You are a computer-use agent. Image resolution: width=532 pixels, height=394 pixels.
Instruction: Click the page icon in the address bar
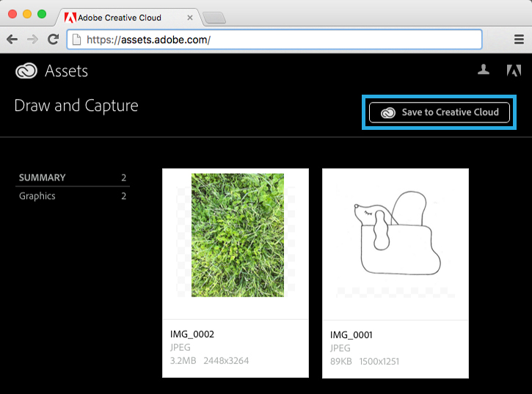pyautogui.click(x=76, y=40)
